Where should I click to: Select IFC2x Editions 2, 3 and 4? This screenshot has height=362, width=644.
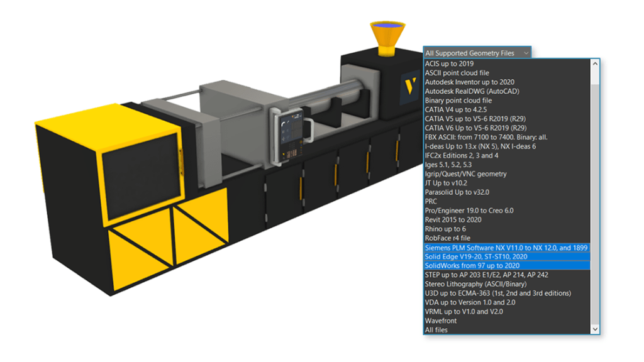tap(508, 155)
